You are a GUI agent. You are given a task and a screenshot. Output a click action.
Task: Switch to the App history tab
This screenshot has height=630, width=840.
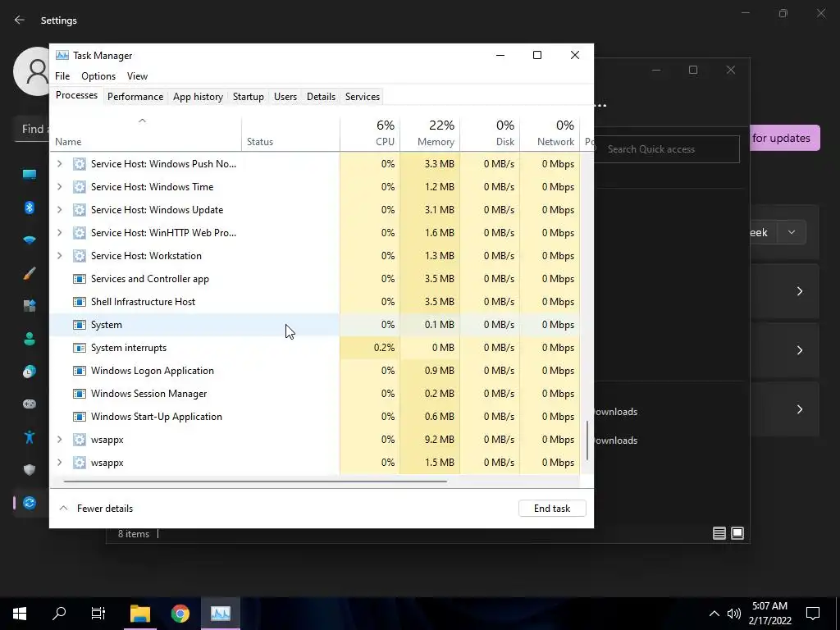[198, 97]
